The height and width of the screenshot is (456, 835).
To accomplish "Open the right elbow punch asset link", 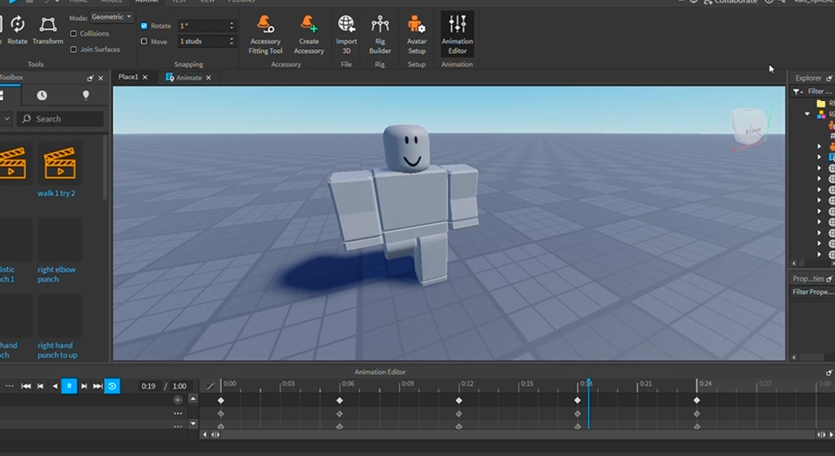I will (56, 274).
